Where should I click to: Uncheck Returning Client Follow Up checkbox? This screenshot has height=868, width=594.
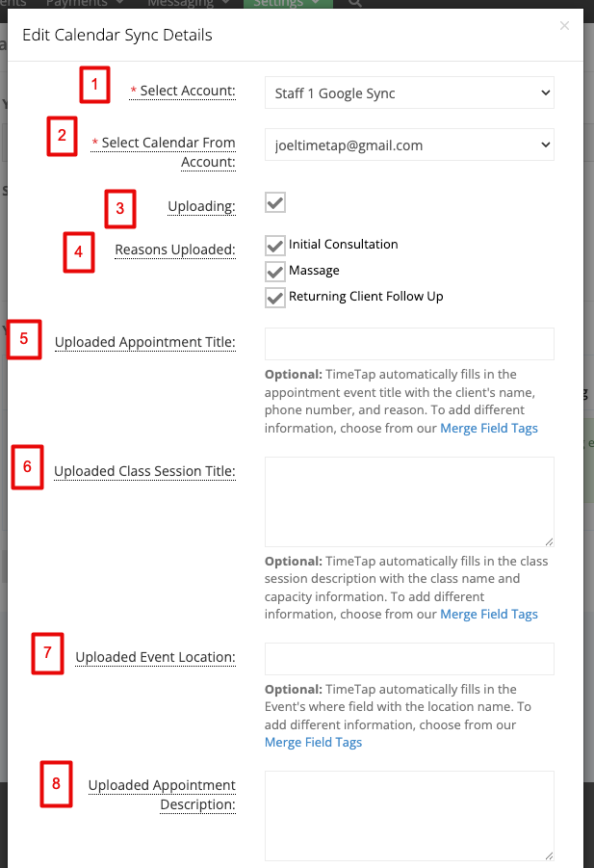tap(275, 298)
